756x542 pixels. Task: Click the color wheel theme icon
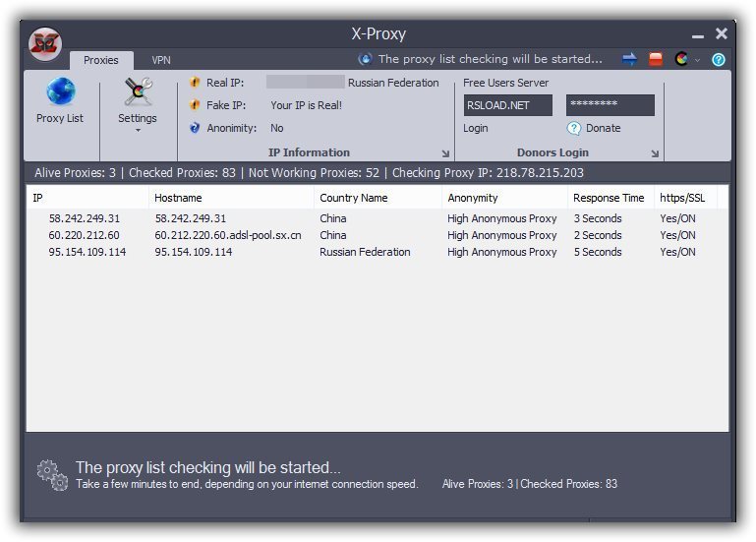tap(681, 60)
